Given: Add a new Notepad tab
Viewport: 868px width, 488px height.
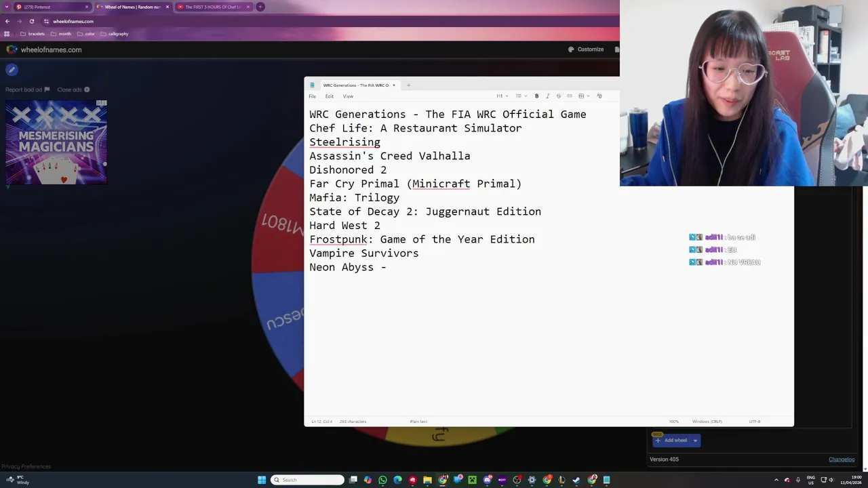Looking at the screenshot, I should pos(408,85).
